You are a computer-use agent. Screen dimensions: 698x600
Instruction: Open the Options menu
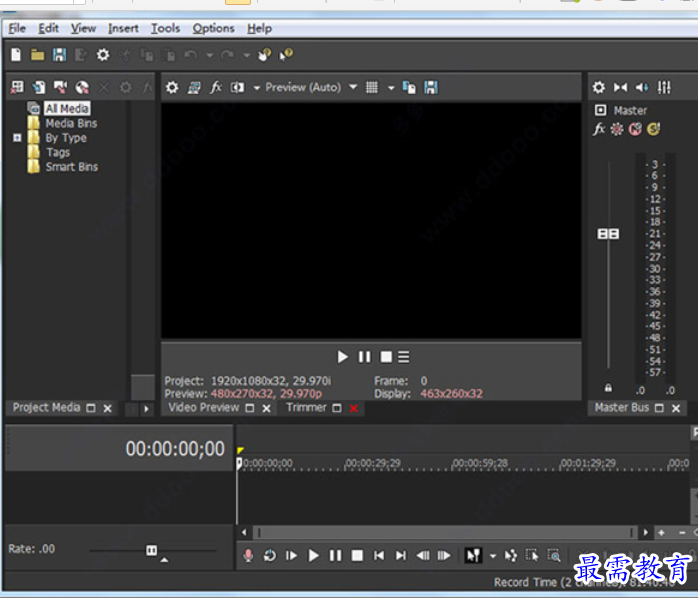(213, 28)
